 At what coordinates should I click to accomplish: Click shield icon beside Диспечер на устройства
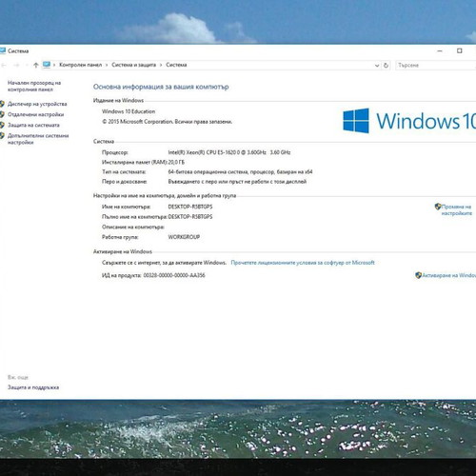2,104
